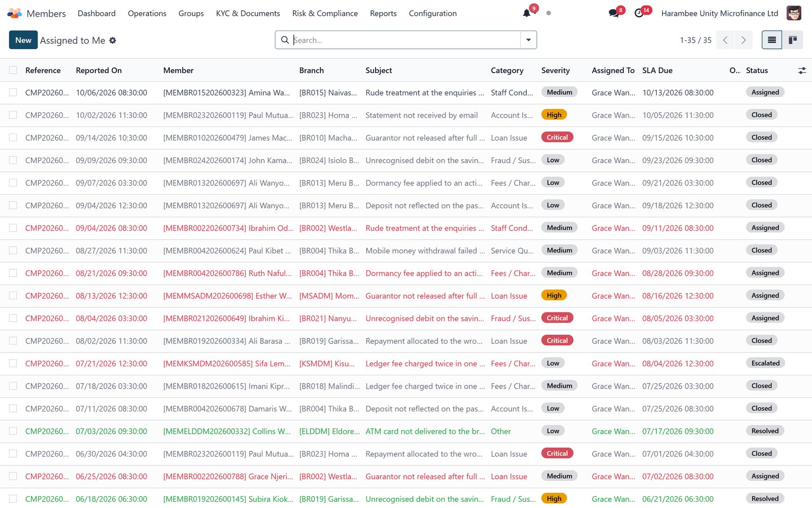Open the pager count 1-35 / 35

pos(695,40)
